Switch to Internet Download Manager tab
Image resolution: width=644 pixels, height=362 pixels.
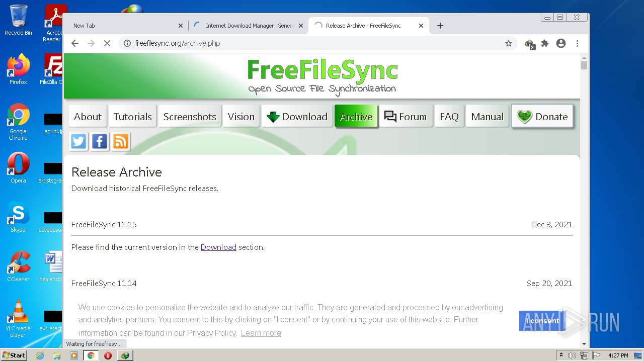pos(249,26)
